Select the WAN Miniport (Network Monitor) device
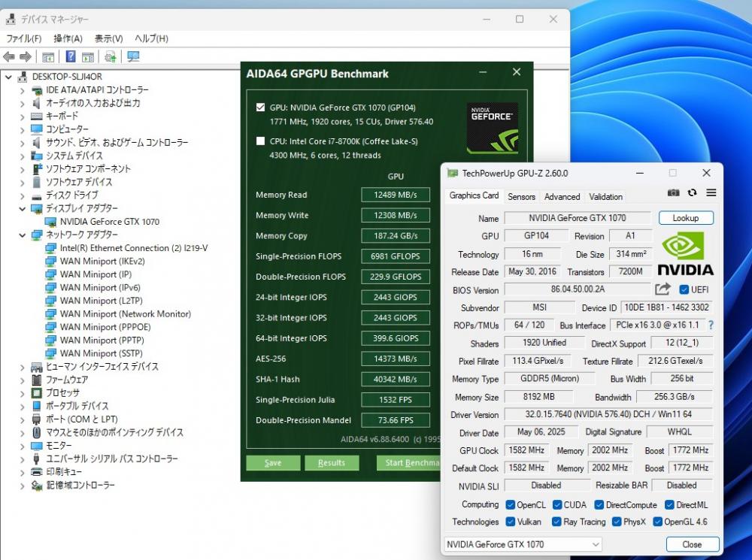Viewport: 752px width, 560px height. tap(125, 314)
